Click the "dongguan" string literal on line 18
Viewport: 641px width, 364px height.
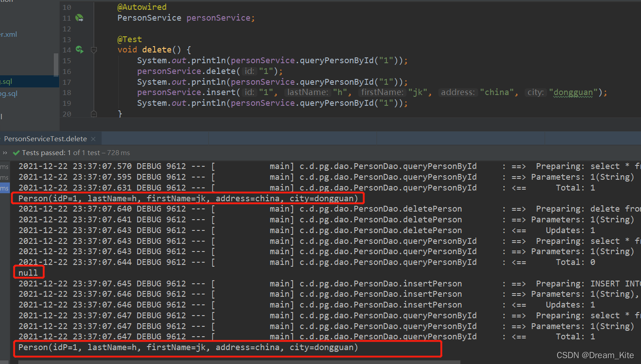click(573, 92)
